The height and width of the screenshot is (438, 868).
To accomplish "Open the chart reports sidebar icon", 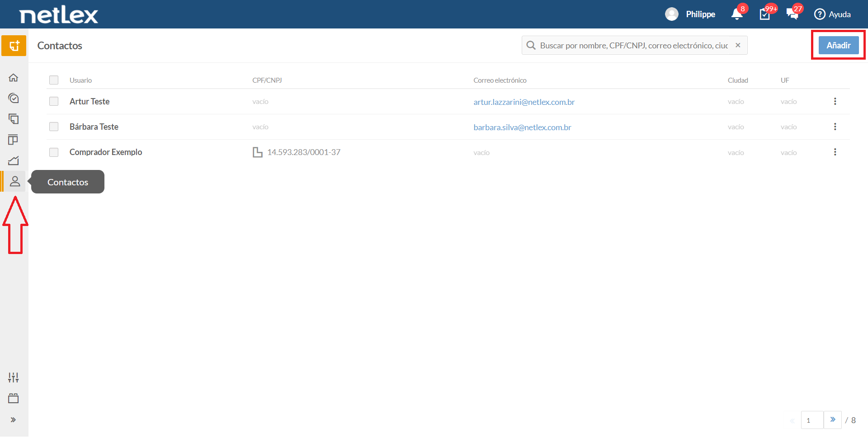I will tap(14, 160).
